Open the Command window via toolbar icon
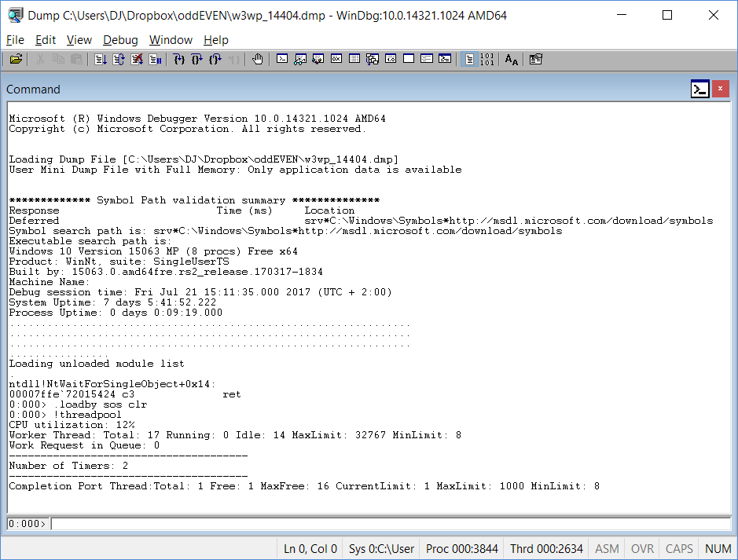738x560 pixels. (x=282, y=59)
